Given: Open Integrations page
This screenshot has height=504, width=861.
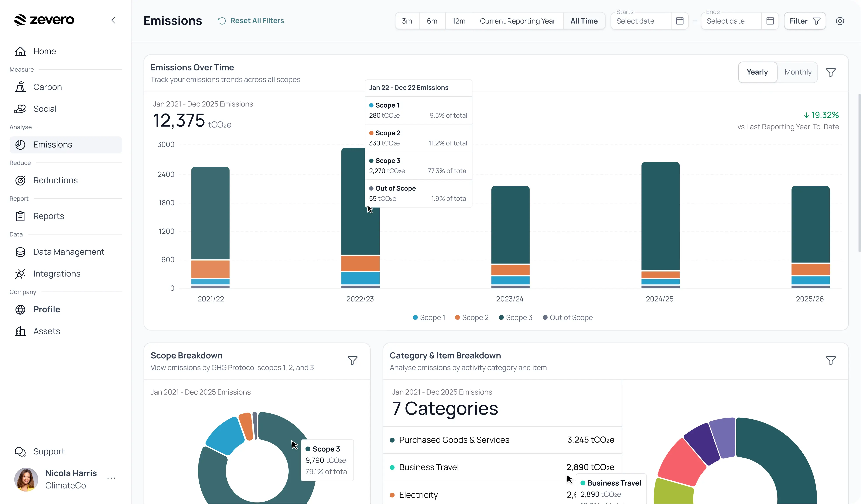Looking at the screenshot, I should point(66,274).
